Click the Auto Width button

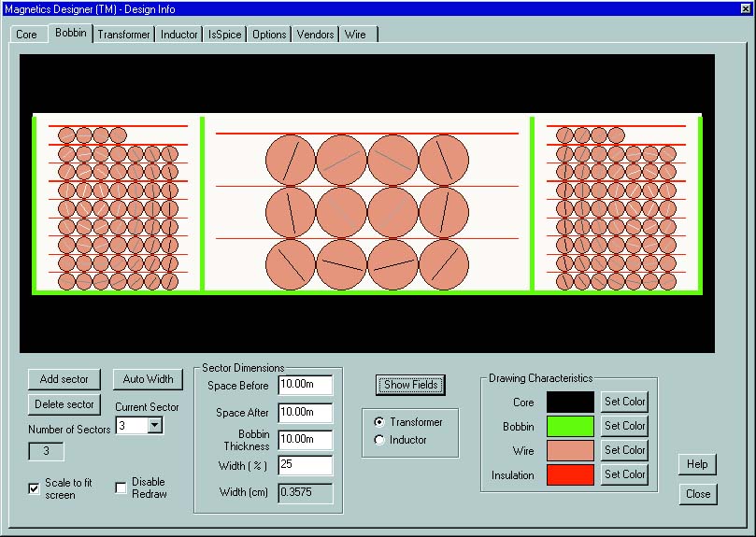tap(148, 379)
